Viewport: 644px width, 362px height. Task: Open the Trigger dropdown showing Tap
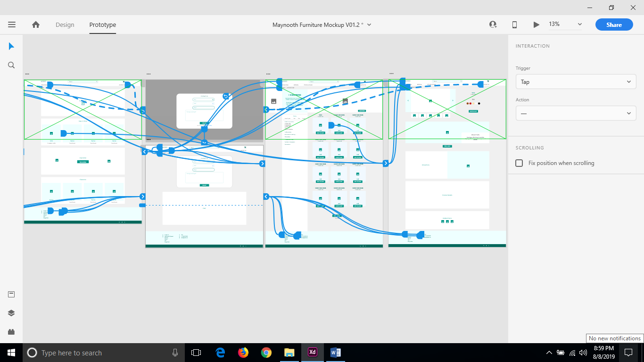pos(576,82)
